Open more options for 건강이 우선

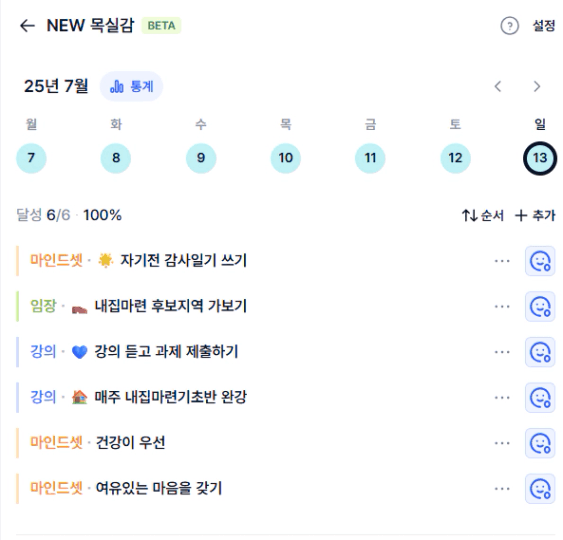(502, 443)
